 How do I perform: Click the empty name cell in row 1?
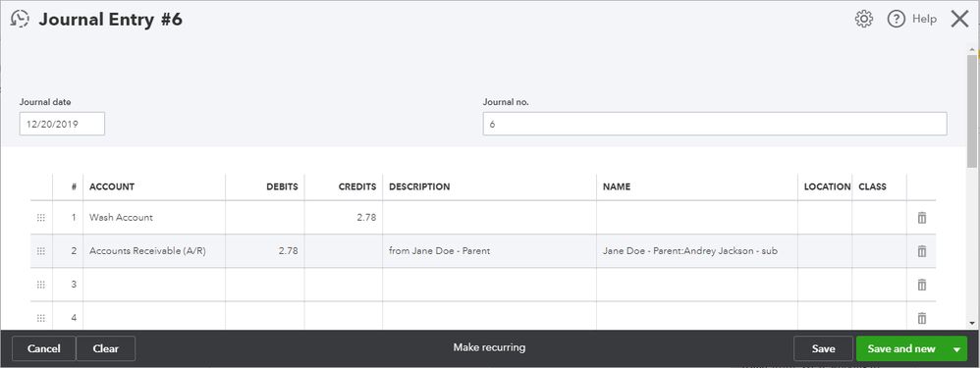[697, 218]
